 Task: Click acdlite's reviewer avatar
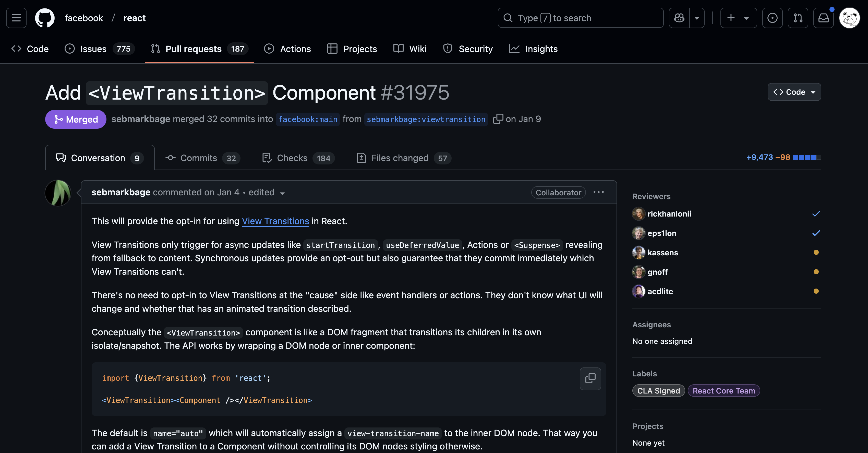pos(638,291)
